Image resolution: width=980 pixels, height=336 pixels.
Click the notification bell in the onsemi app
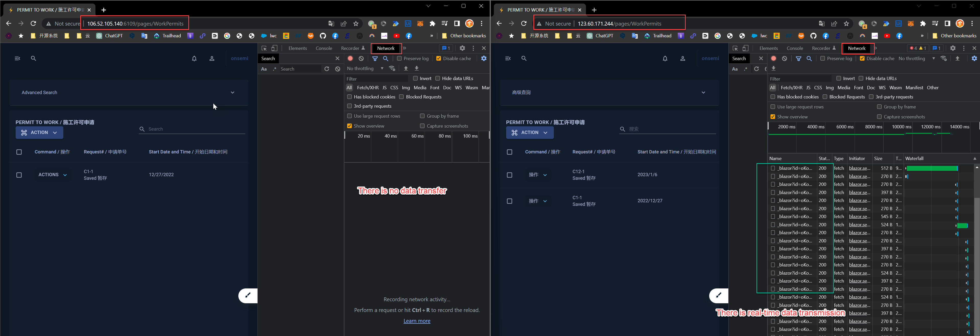point(194,58)
